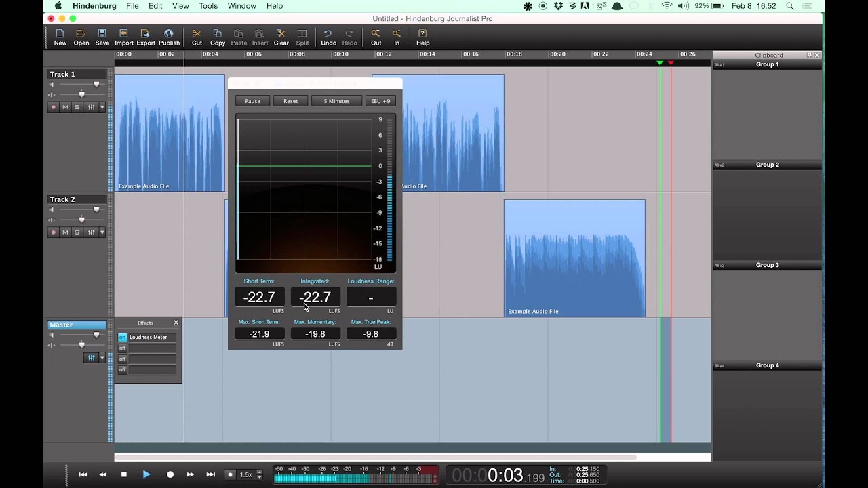
Task: Click the rewind transport button
Action: click(103, 474)
